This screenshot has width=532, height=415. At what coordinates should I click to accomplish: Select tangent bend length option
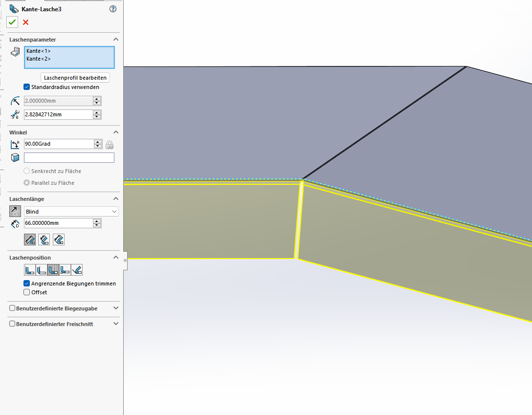59,240
